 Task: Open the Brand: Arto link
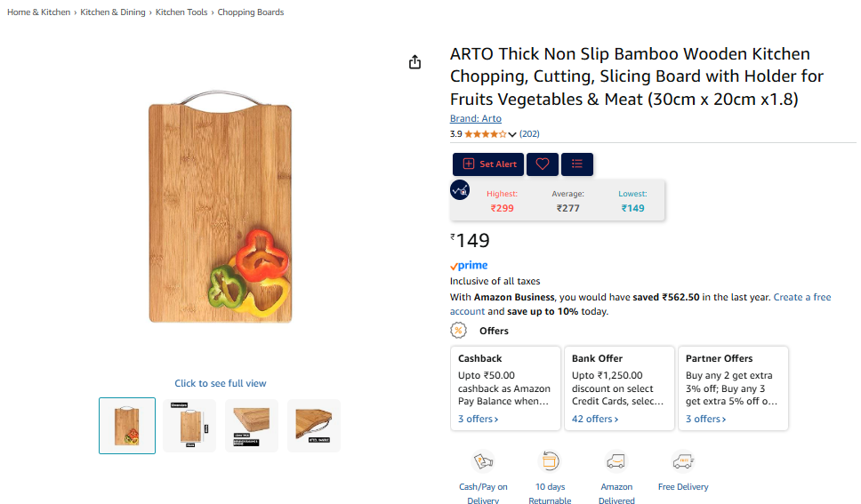click(476, 118)
